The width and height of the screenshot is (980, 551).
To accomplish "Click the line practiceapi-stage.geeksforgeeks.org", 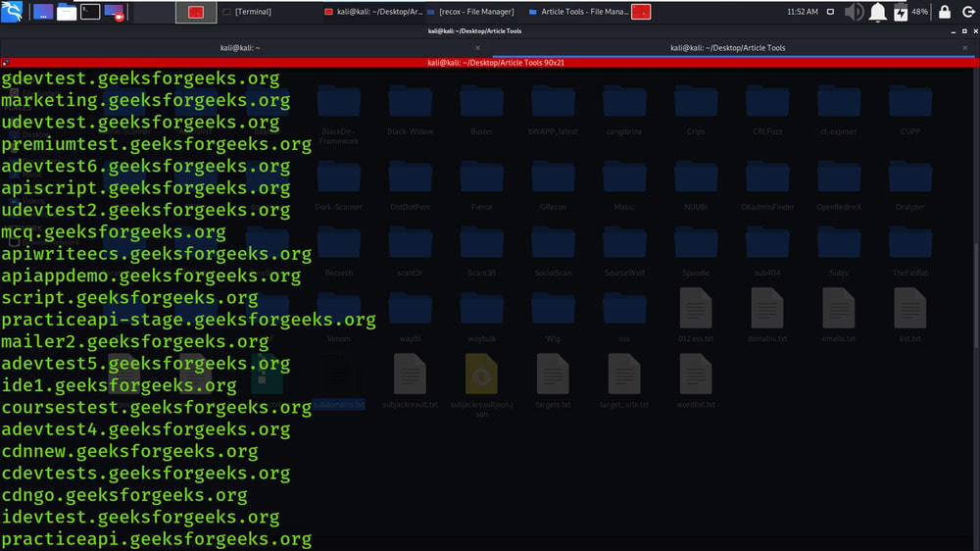I will point(189,319).
